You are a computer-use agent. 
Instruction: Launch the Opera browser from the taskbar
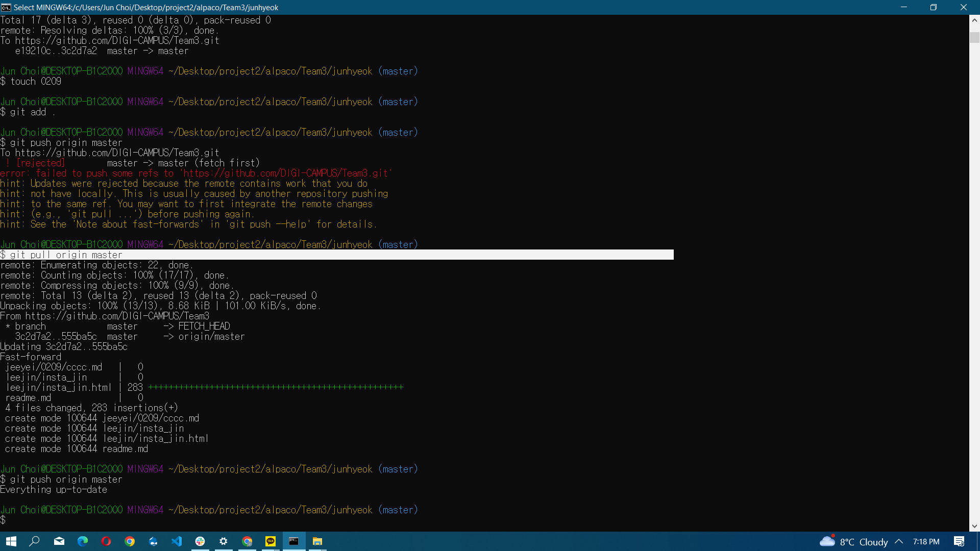(x=106, y=541)
